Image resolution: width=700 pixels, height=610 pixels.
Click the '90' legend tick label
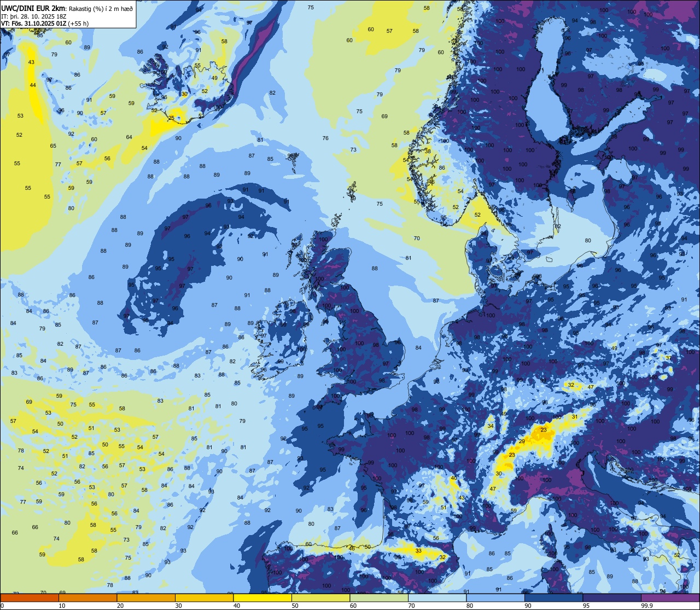[528, 606]
